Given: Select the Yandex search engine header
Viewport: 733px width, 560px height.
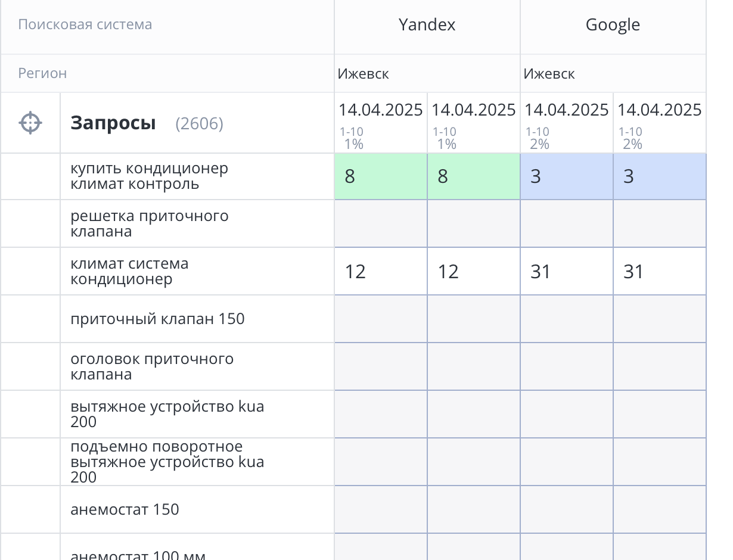Looking at the screenshot, I should point(427,25).
